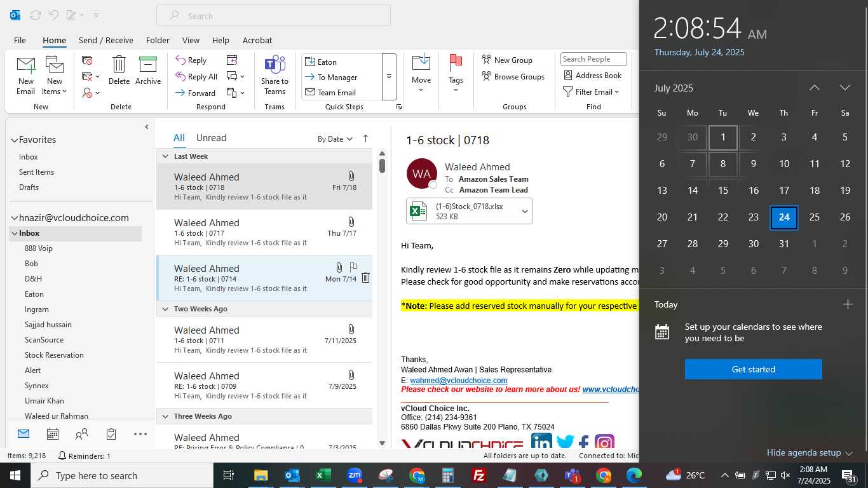Forward the selected email
The image size is (868, 488).
tap(196, 93)
